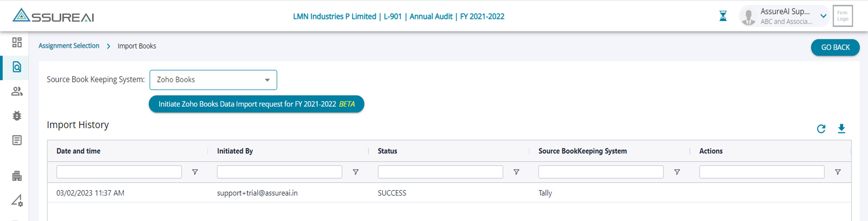
Task: Open the notes list sidebar icon
Action: [x=17, y=140]
